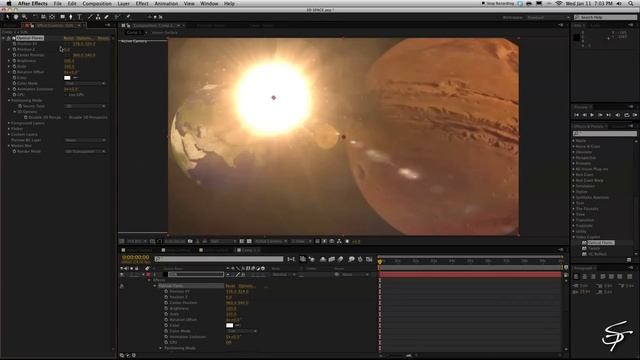Toggle Brightness stopwatch in timeline
The width and height of the screenshot is (640, 360).
point(166,309)
